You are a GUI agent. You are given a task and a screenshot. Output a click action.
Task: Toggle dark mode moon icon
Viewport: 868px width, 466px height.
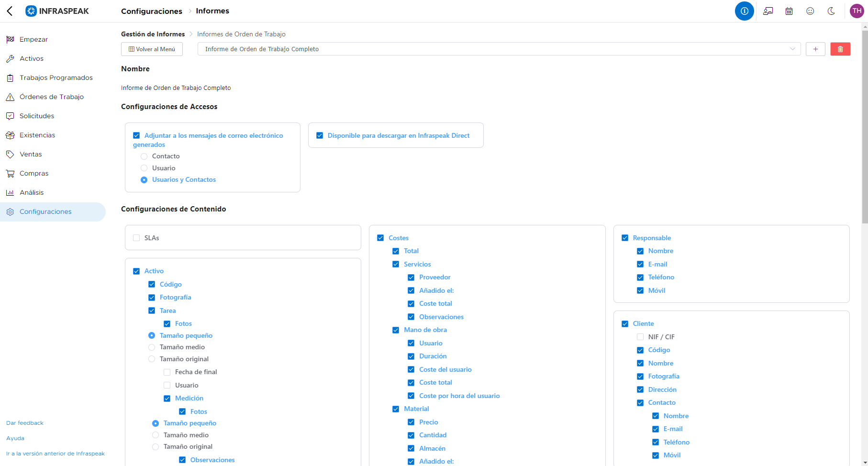[x=831, y=11]
